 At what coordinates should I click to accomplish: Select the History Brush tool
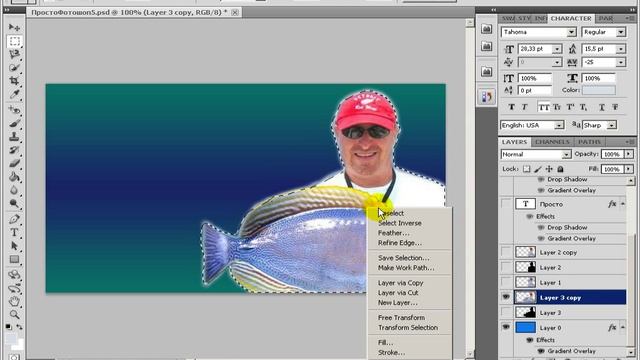14,150
